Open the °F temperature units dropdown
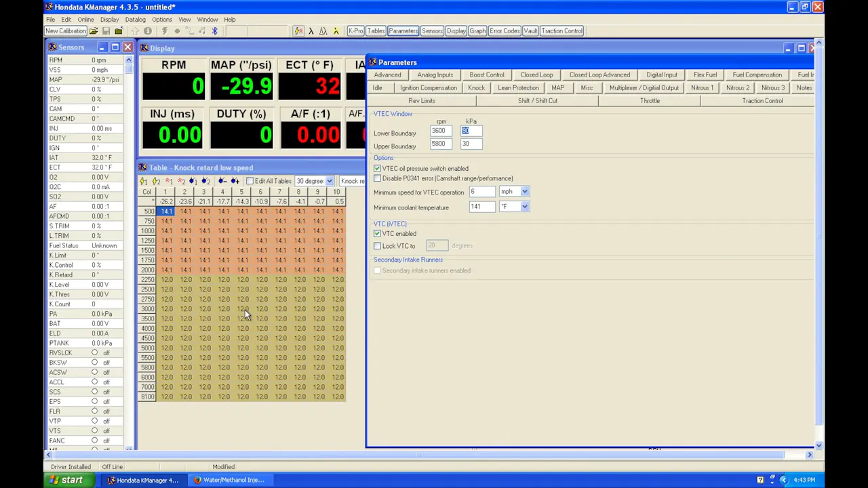The width and height of the screenshot is (868, 488). point(524,207)
